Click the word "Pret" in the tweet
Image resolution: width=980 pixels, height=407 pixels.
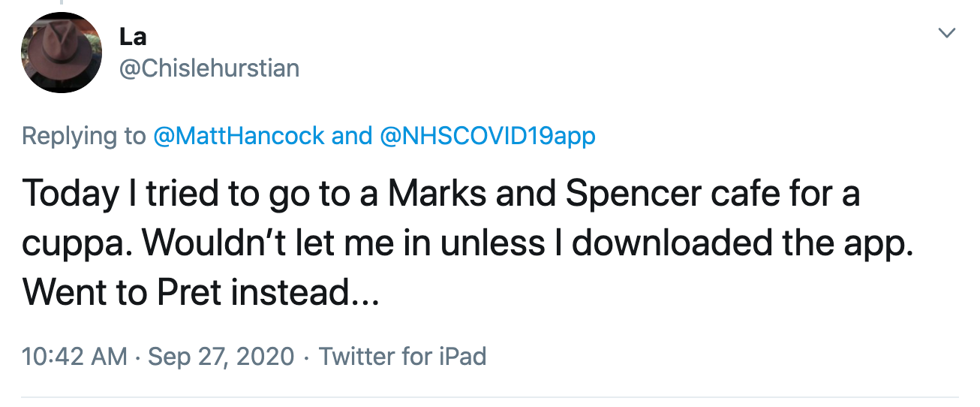point(188,292)
